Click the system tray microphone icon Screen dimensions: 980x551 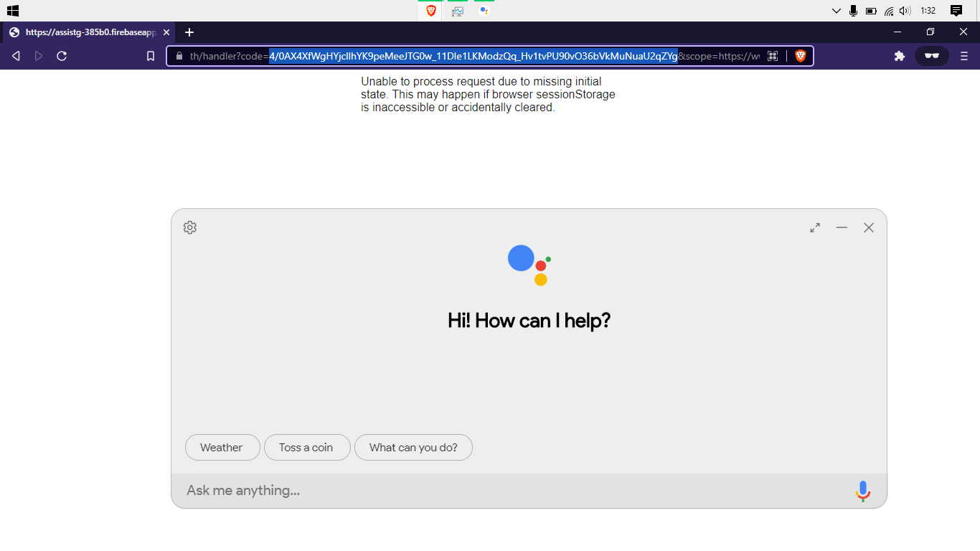click(854, 11)
